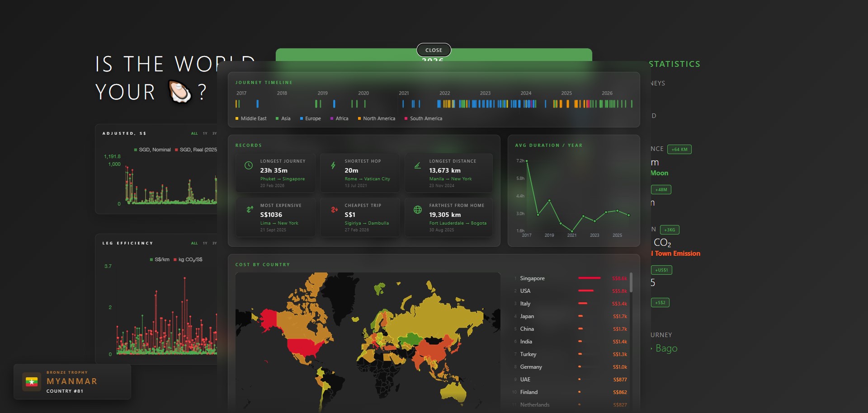Click the lightning bolt icon for Shortest Hop
The height and width of the screenshot is (413, 868).
333,165
